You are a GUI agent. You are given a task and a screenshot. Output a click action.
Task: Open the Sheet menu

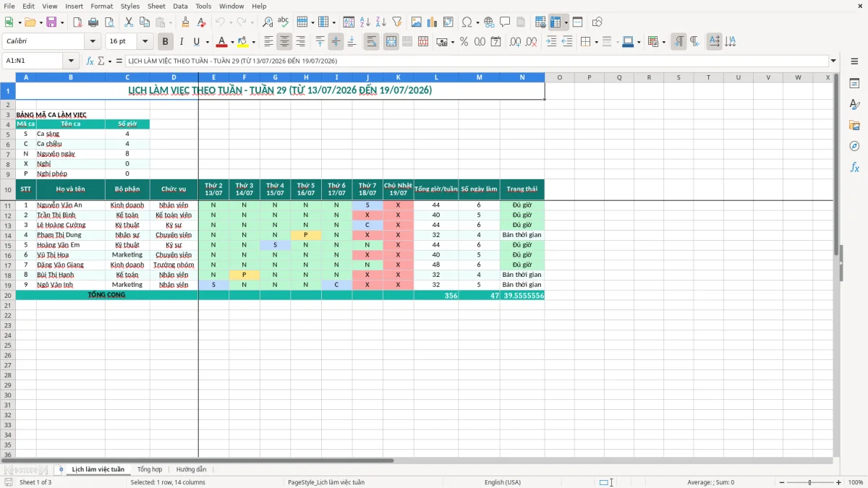156,6
